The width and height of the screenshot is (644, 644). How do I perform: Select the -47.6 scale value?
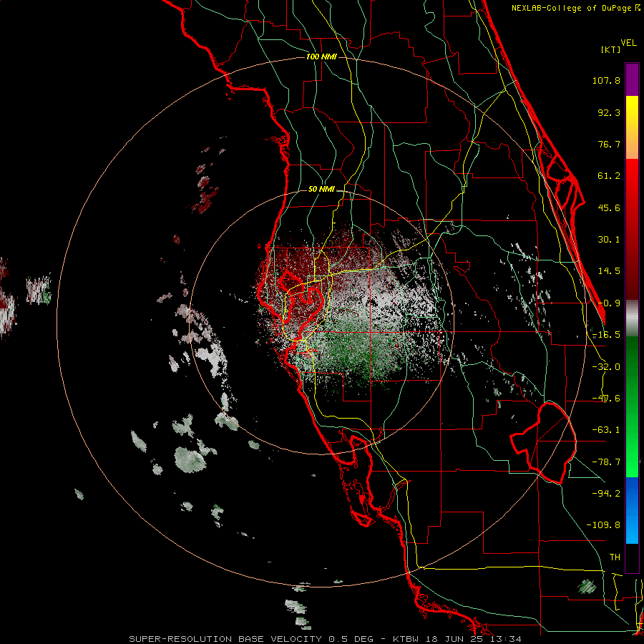click(x=606, y=399)
